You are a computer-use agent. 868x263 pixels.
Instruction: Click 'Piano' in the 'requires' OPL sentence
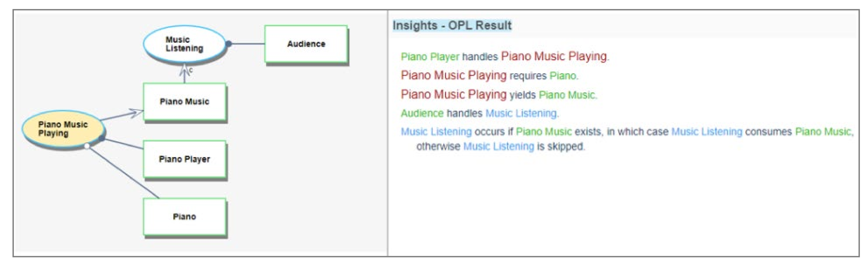(562, 75)
